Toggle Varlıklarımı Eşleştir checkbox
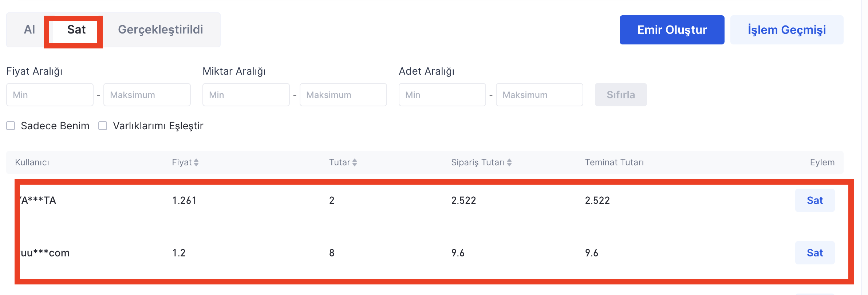 (103, 126)
